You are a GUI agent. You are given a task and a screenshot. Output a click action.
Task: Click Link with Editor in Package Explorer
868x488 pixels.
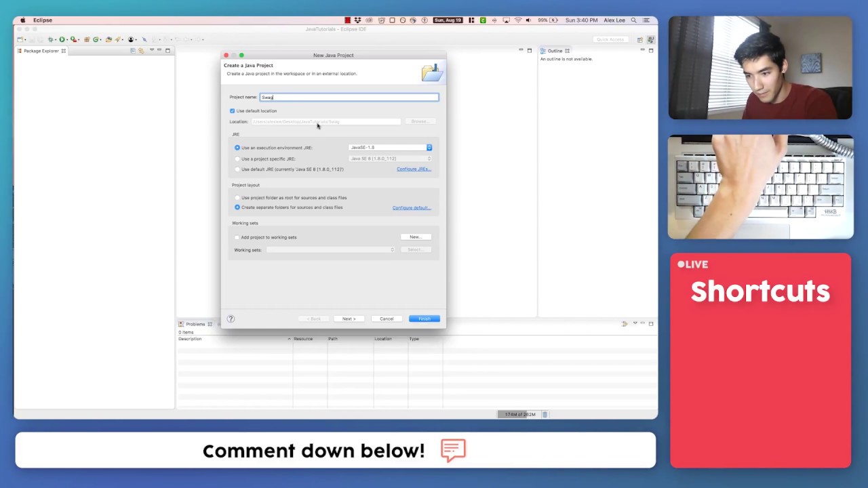141,51
